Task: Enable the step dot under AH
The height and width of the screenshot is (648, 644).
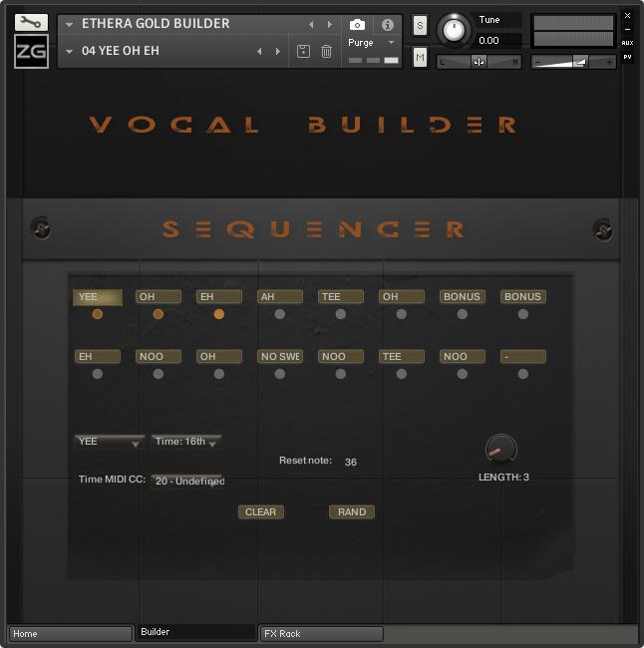Action: [280, 314]
